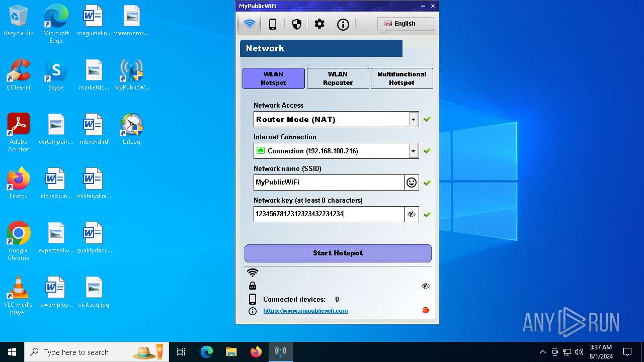The height and width of the screenshot is (362, 644).
Task: Switch to WLAN Hotspot tab
Action: 274,78
